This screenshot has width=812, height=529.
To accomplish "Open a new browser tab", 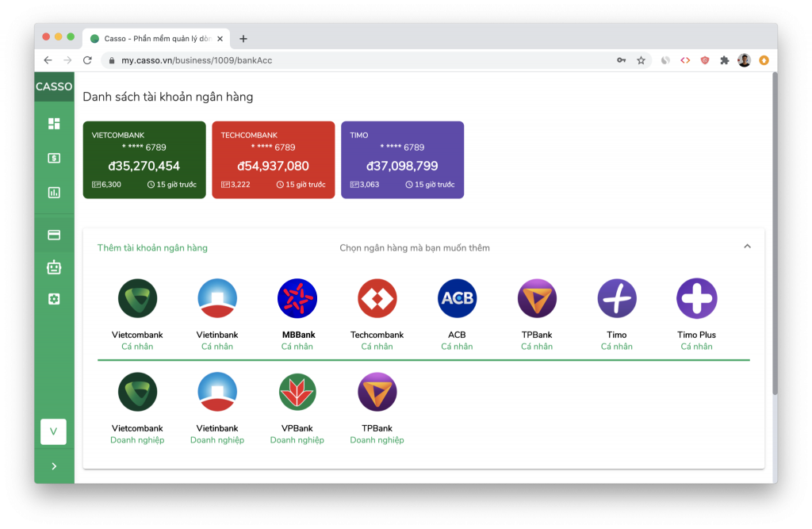I will click(243, 38).
